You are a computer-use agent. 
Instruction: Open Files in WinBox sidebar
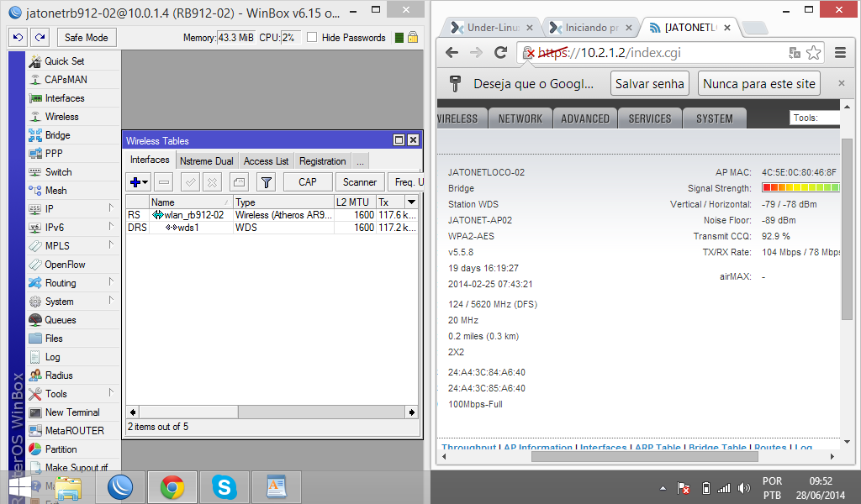[x=54, y=339]
